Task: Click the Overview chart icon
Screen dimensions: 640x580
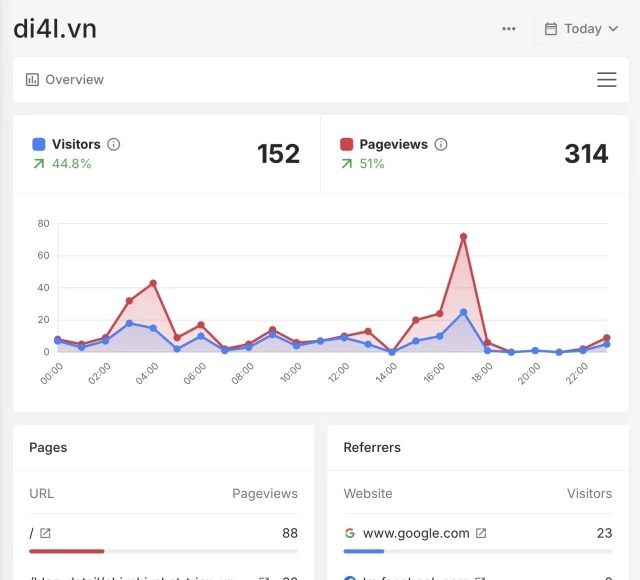Action: [x=32, y=80]
